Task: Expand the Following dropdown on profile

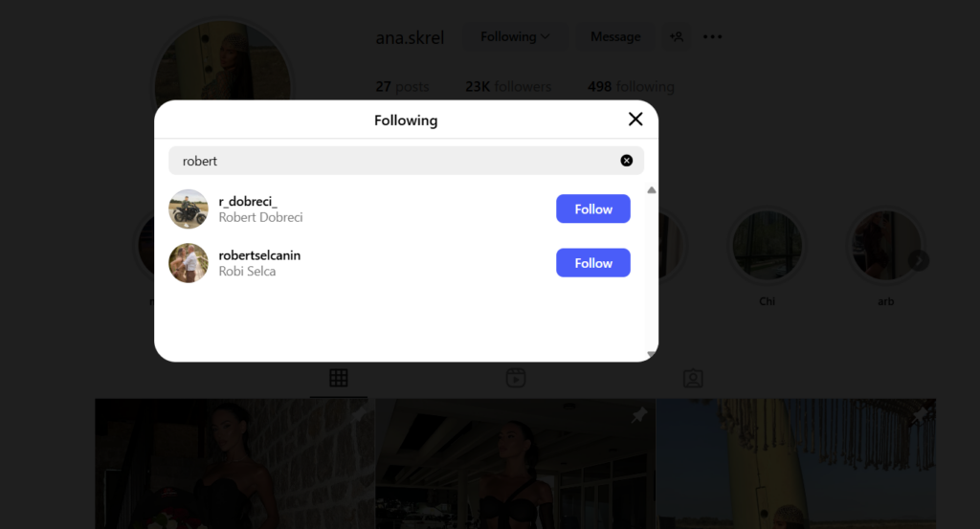Action: click(x=515, y=37)
